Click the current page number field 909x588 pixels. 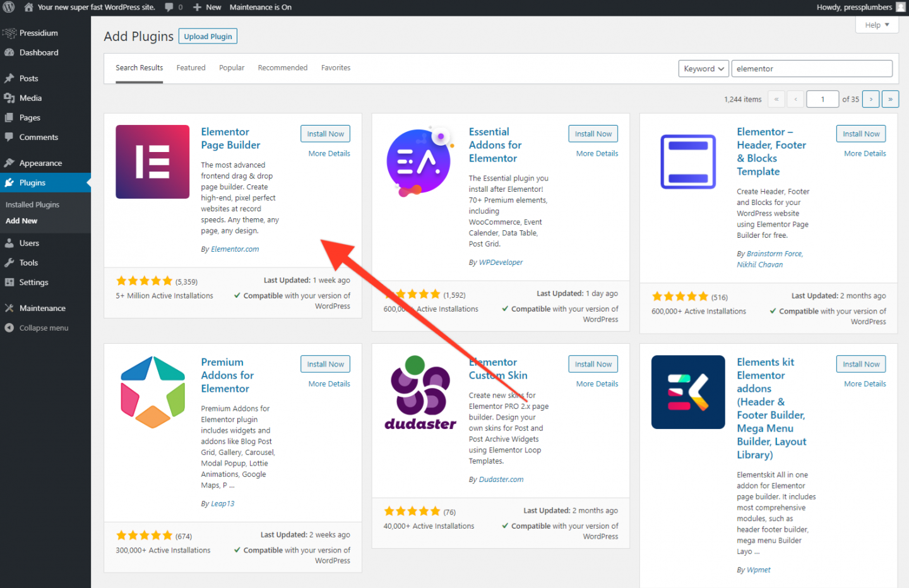tap(823, 99)
